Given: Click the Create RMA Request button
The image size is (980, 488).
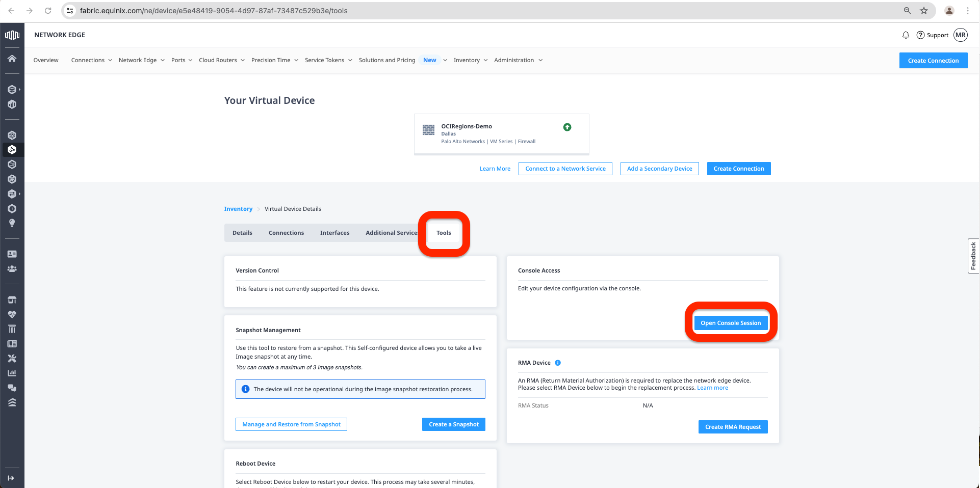Looking at the screenshot, I should pyautogui.click(x=733, y=427).
